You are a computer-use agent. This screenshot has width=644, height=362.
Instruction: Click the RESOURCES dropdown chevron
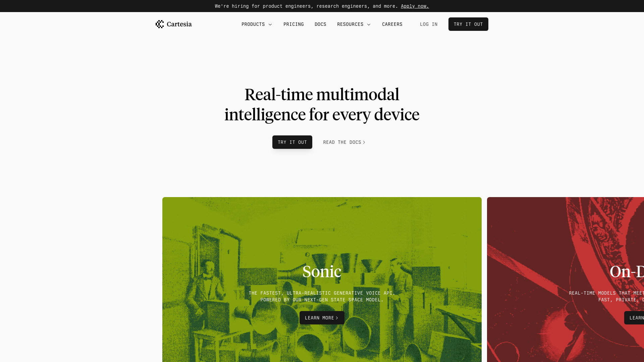coord(369,24)
